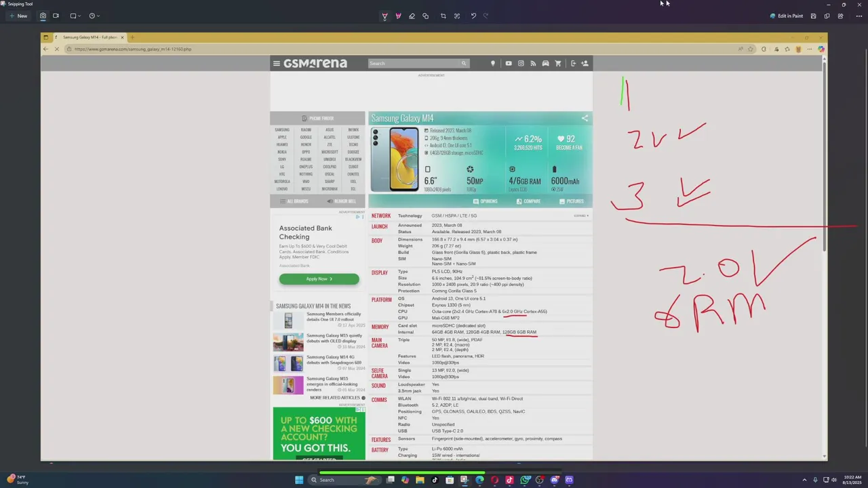Open the Phone Finder button
868x488 pixels.
coord(317,118)
